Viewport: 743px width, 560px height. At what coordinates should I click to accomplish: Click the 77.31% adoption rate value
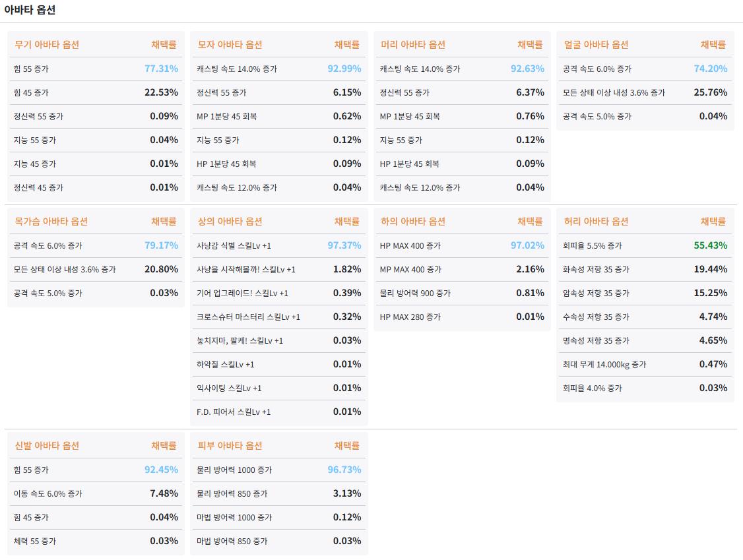[161, 69]
